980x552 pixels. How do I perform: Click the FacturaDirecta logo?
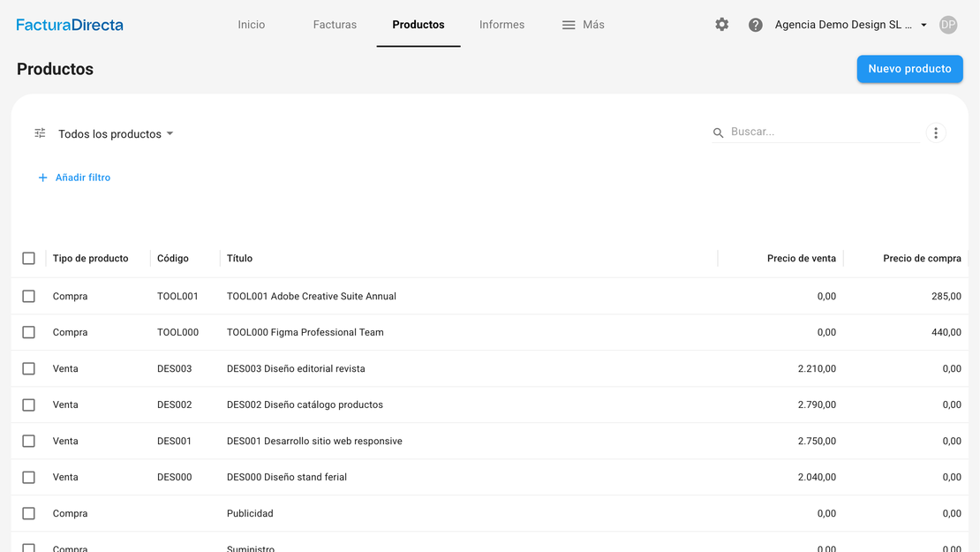(x=70, y=25)
